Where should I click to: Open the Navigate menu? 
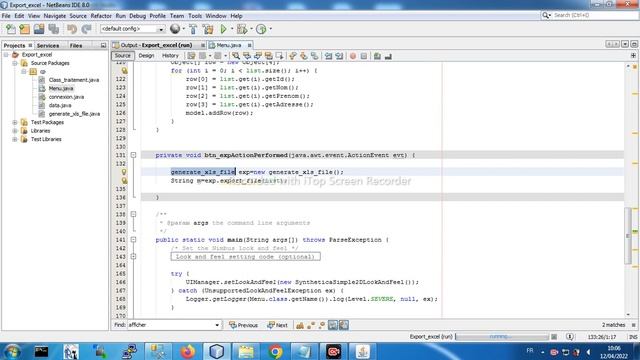click(x=55, y=16)
